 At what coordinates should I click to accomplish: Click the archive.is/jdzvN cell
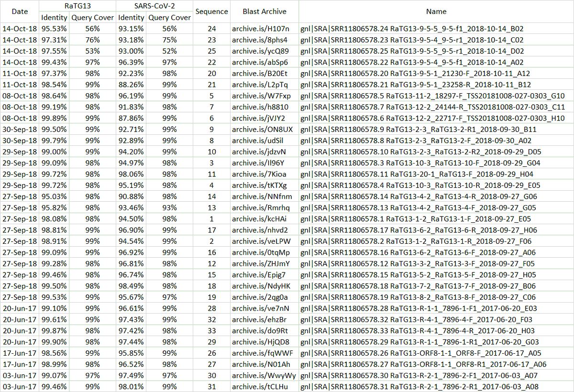tap(265, 152)
